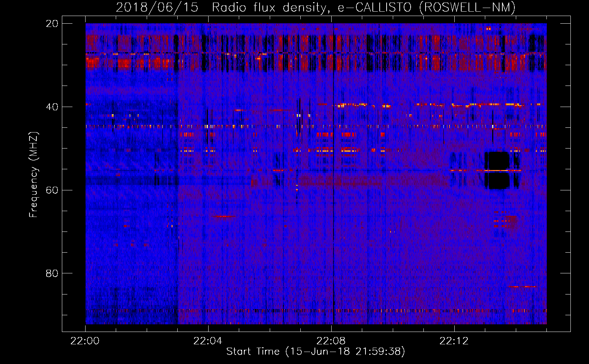The width and height of the screenshot is (589, 364).
Task: Click the frequency tick label "80"
Action: (x=52, y=273)
